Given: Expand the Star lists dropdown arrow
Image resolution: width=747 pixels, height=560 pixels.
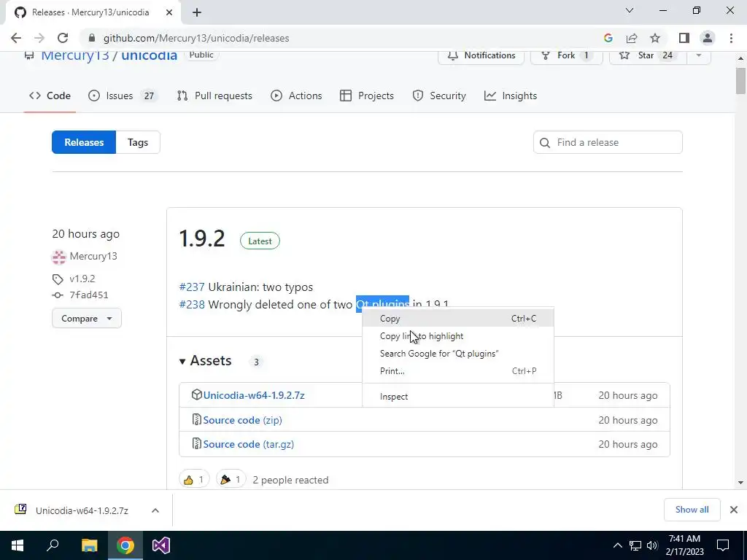Looking at the screenshot, I should click(x=699, y=55).
